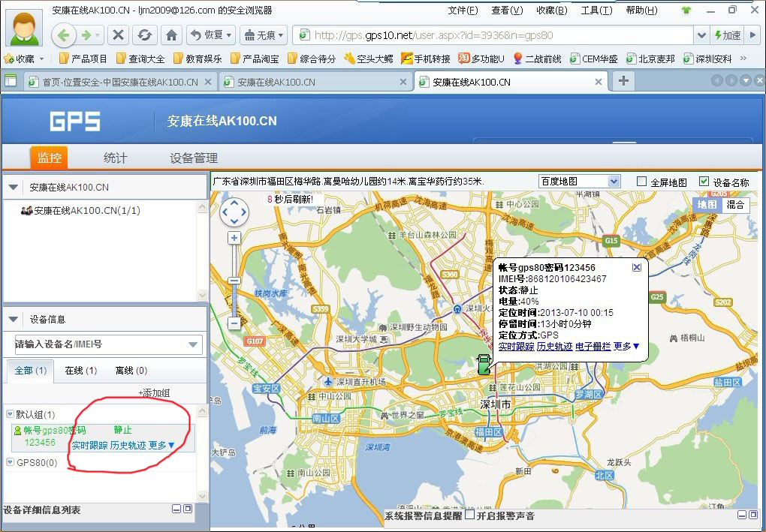This screenshot has width=766, height=532.
Task: Open 工具(T) menu
Action: point(596,11)
